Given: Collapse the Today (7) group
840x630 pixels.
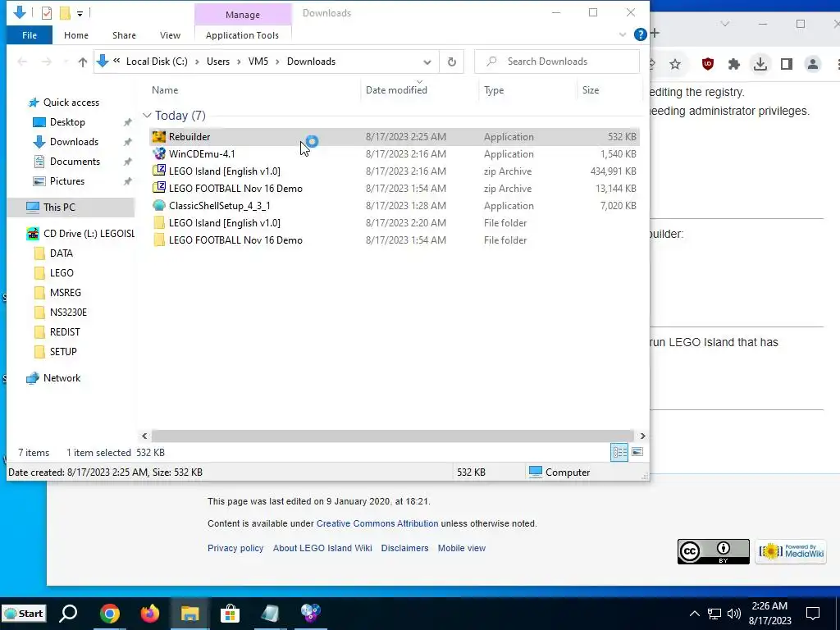Looking at the screenshot, I should pos(147,115).
